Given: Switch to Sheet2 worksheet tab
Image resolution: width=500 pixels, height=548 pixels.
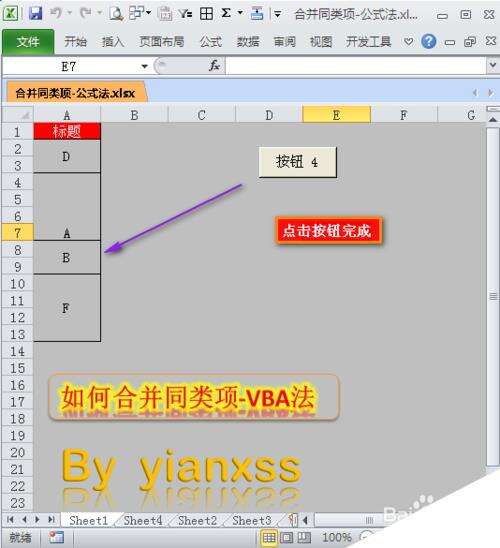Looking at the screenshot, I should tap(197, 520).
